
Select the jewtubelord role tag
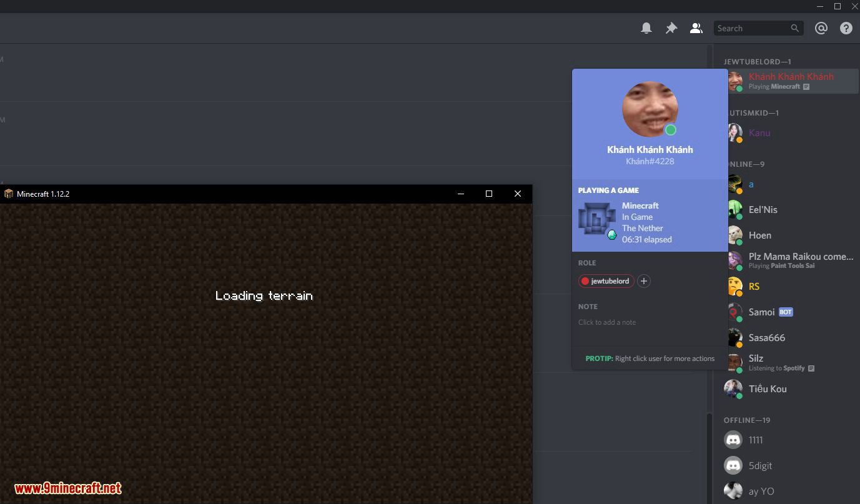606,281
